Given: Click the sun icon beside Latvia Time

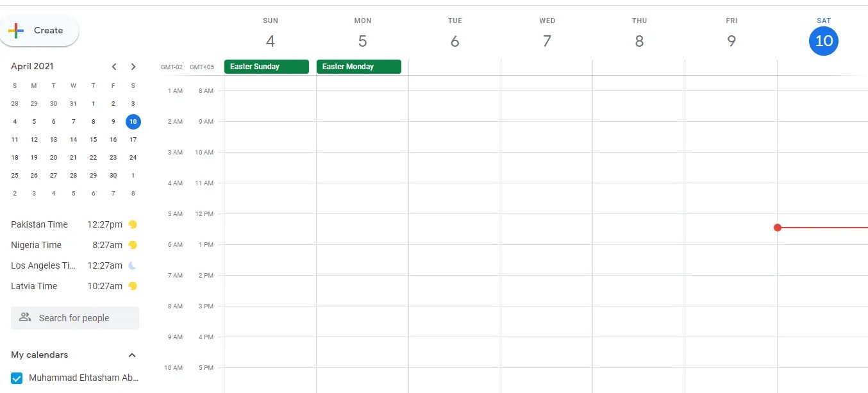Looking at the screenshot, I should coord(133,286).
